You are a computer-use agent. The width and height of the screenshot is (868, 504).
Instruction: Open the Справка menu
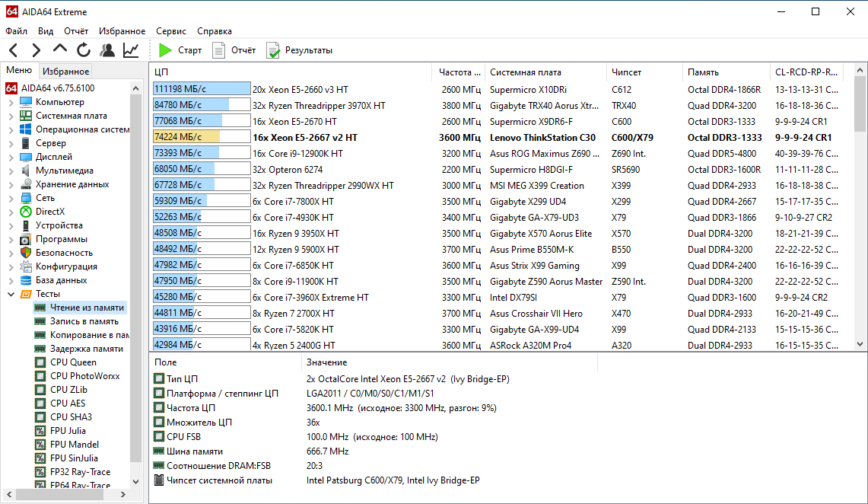pyautogui.click(x=215, y=31)
